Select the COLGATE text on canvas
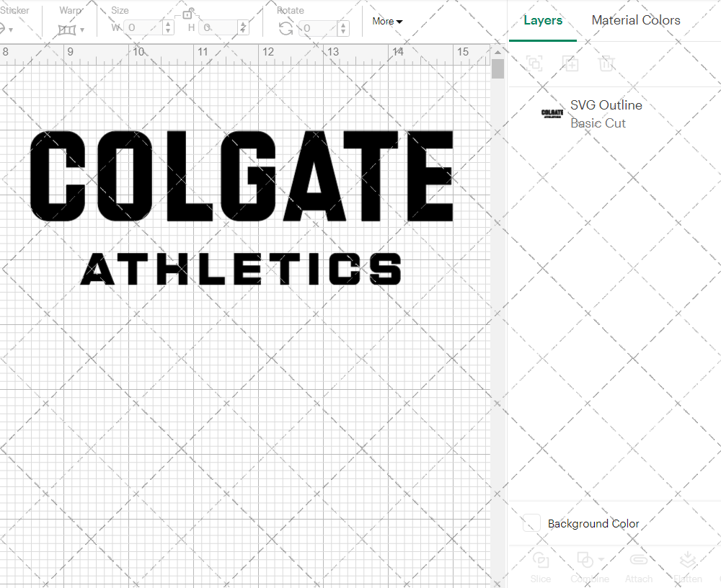This screenshot has width=721, height=588. coord(242,176)
